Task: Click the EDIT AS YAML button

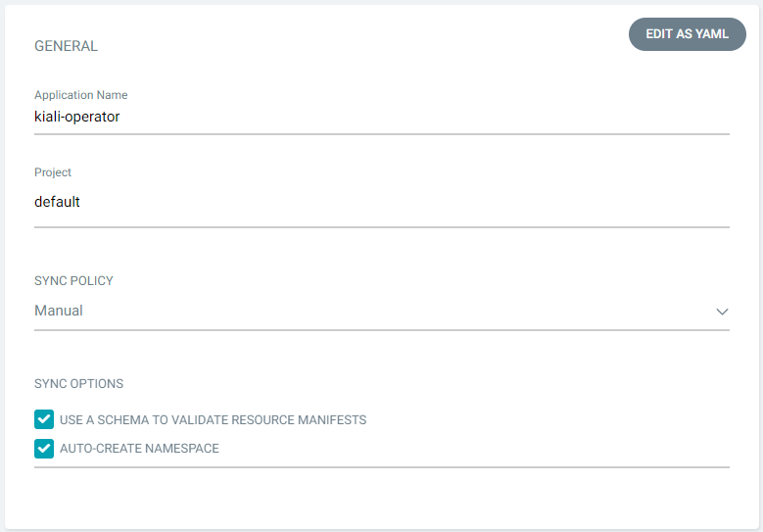Action: click(x=687, y=34)
